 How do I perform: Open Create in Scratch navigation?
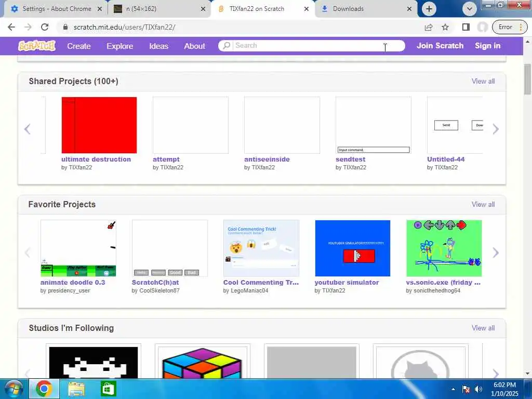[79, 46]
